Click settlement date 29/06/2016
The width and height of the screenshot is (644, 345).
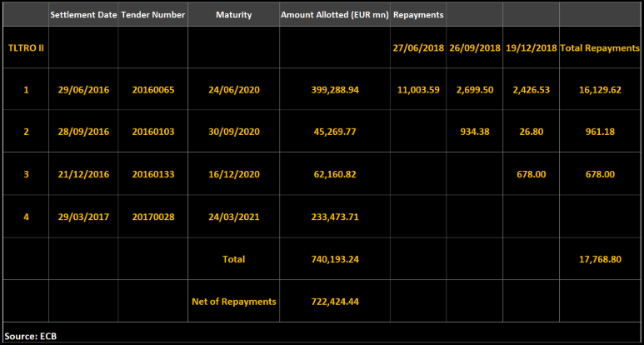[x=83, y=89]
